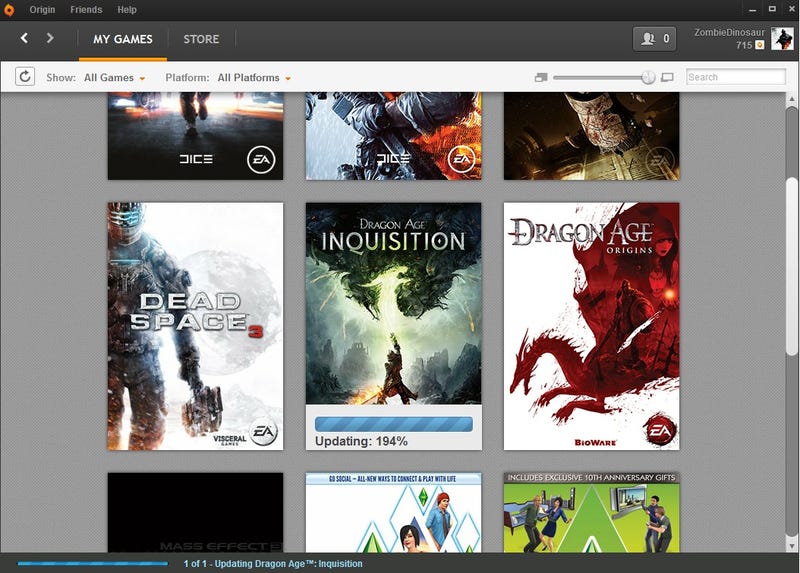Minimize the Origin window
Screen dimensions: 800x573
pyautogui.click(x=753, y=10)
